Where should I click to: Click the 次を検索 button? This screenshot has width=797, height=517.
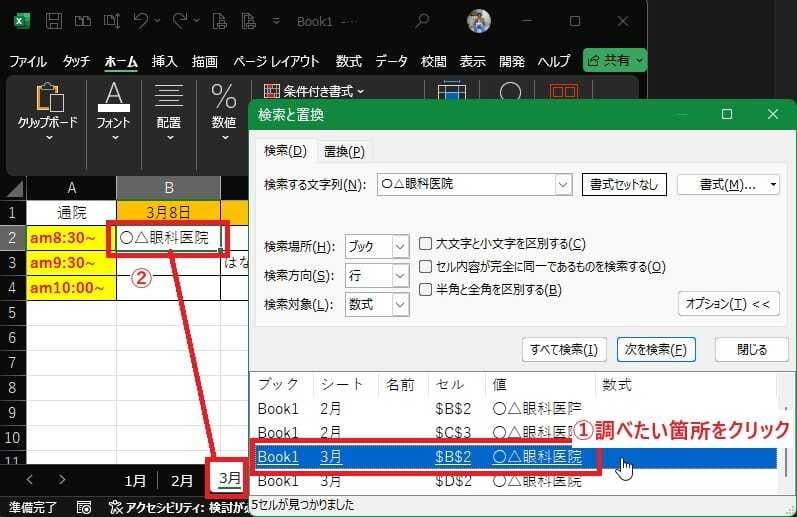tap(656, 350)
